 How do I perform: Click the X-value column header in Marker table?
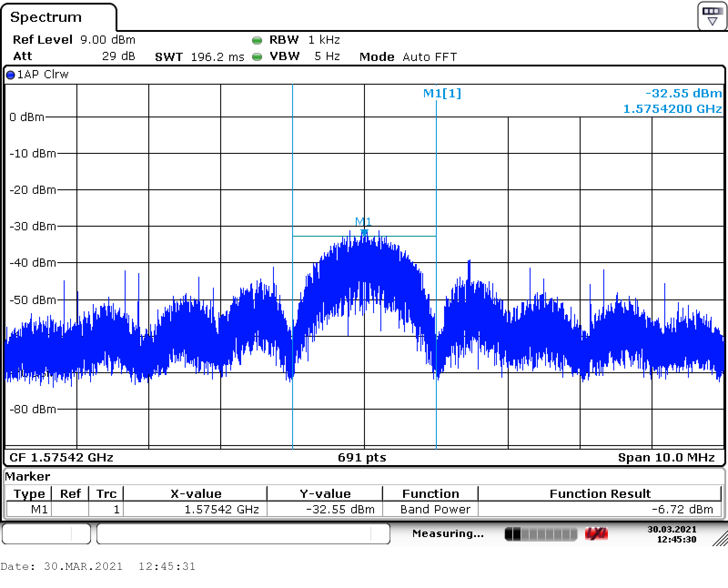click(196, 494)
